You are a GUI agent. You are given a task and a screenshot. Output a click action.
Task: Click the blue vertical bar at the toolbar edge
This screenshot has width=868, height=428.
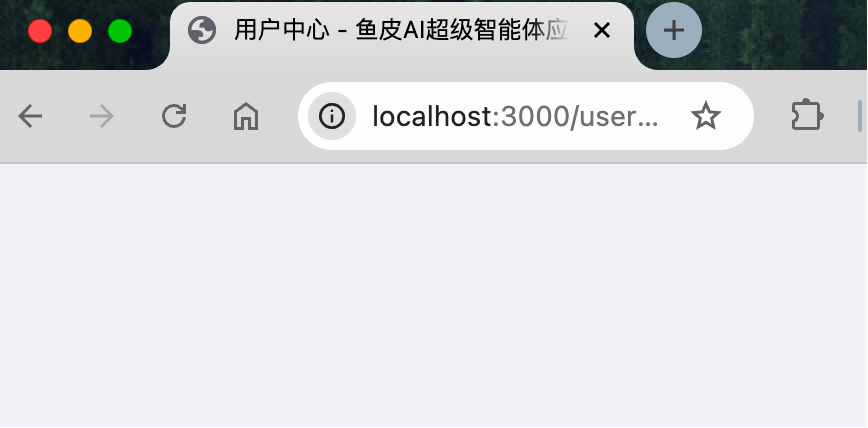[x=860, y=116]
